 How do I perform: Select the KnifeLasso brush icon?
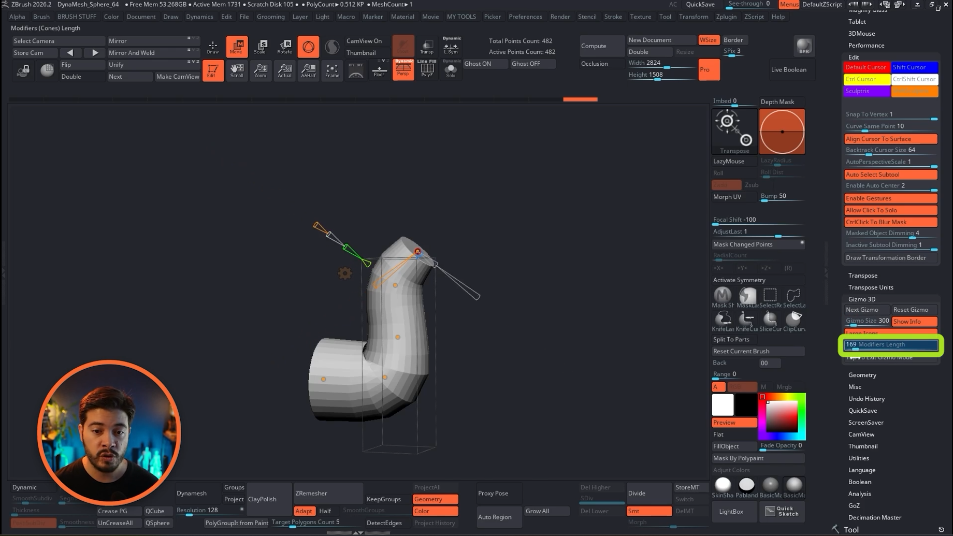(723, 320)
